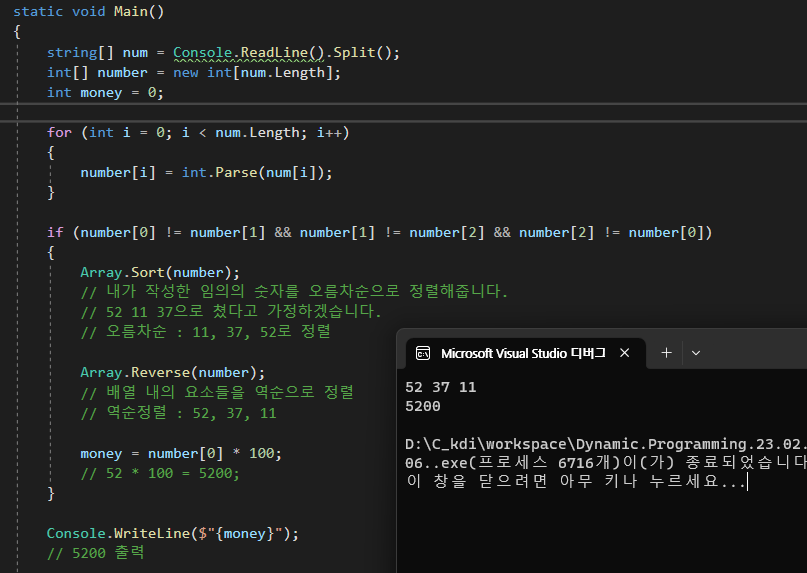This screenshot has height=573, width=807.
Task: Expand the terminal profile dropdown chevron
Action: [x=696, y=353]
